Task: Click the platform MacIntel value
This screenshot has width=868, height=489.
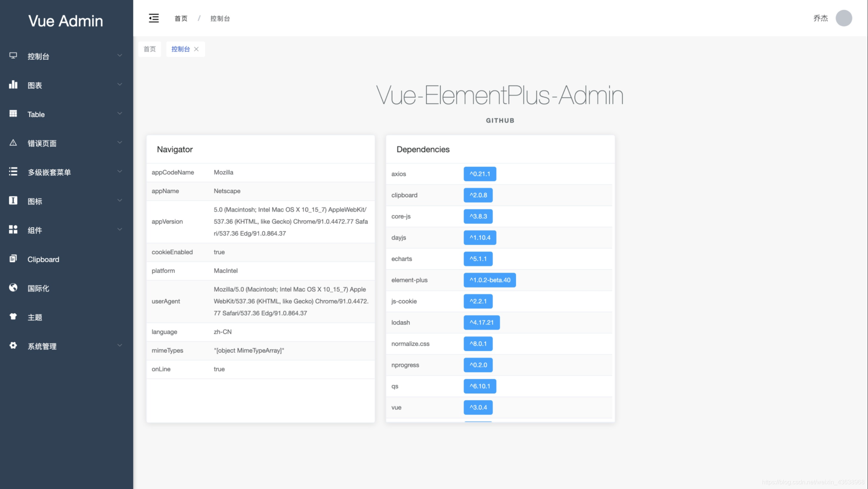Action: (226, 271)
